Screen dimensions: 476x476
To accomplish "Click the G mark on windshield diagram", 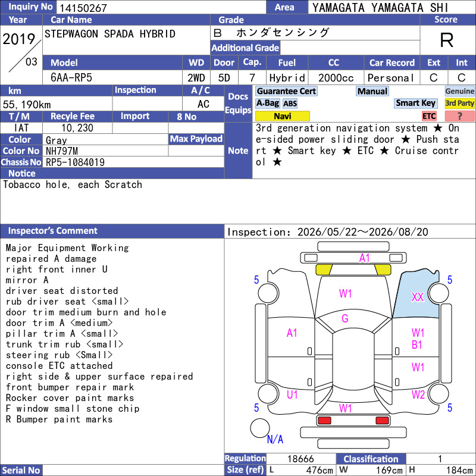I will click(x=345, y=318).
